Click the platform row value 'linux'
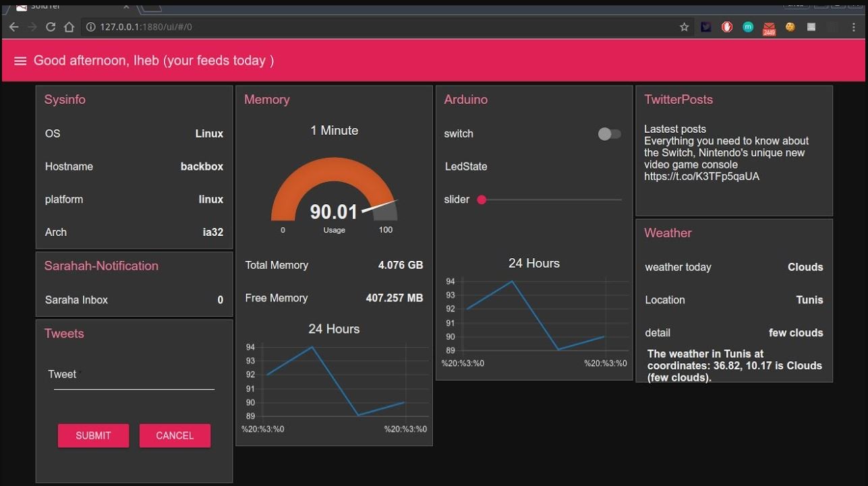 tap(211, 200)
